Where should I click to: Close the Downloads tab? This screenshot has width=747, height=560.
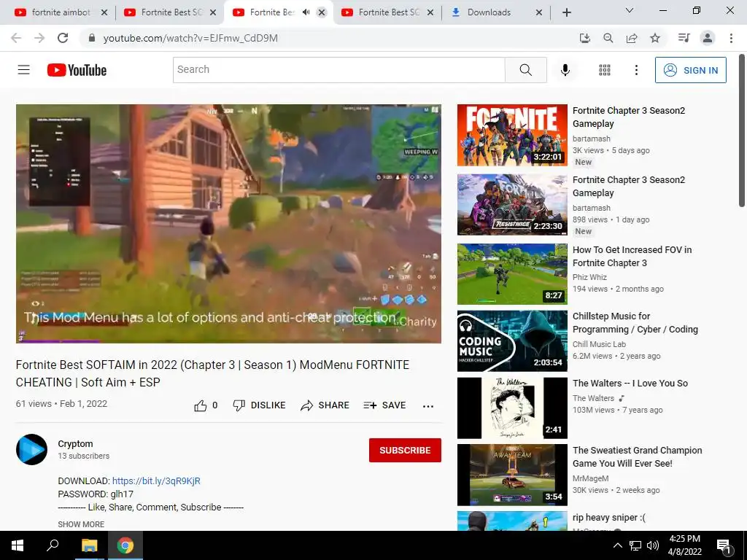click(539, 13)
